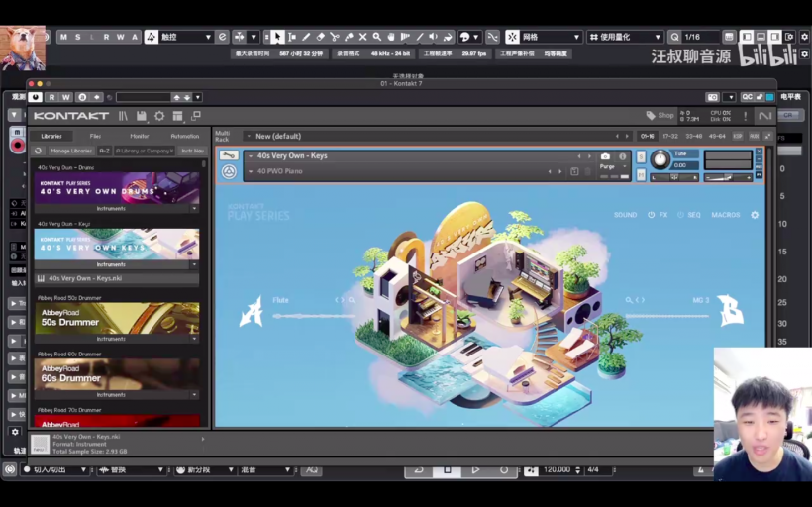This screenshot has width=812, height=507.
Task: Pick the Draw pencil tool
Action: (x=306, y=37)
